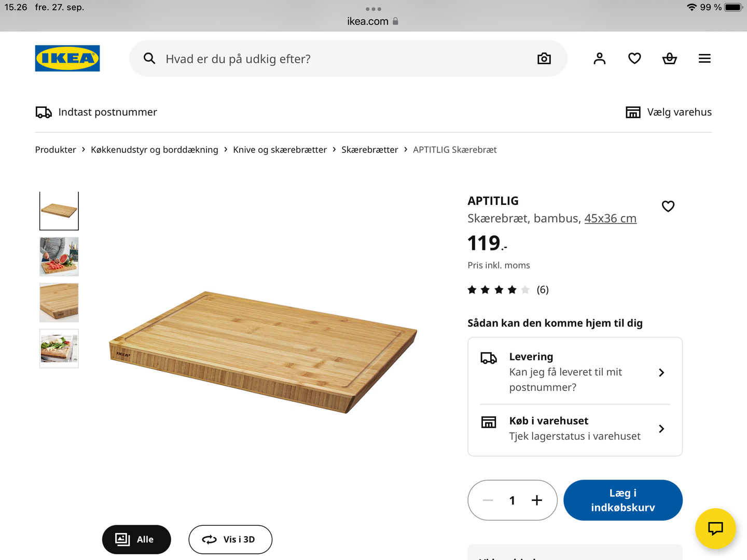Open the favorites heart in header

click(634, 59)
